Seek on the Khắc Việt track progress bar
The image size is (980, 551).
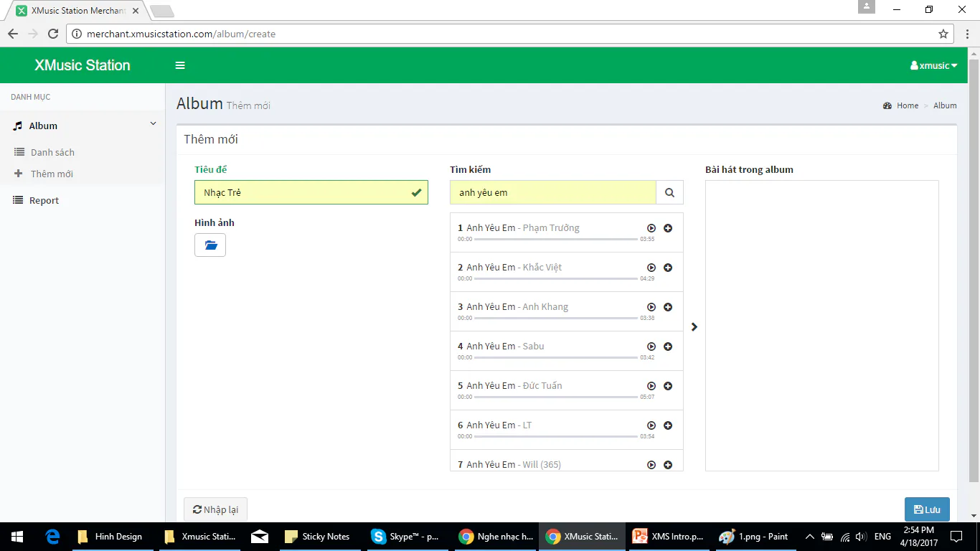556,278
